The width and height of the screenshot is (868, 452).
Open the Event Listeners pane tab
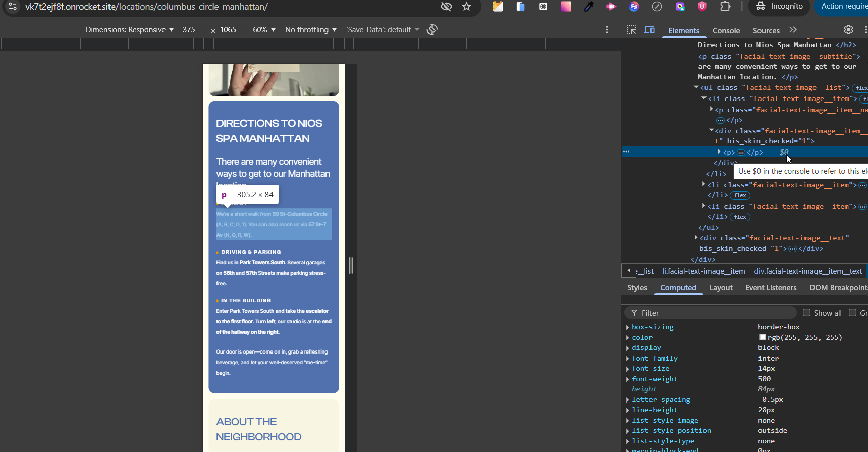coord(771,288)
